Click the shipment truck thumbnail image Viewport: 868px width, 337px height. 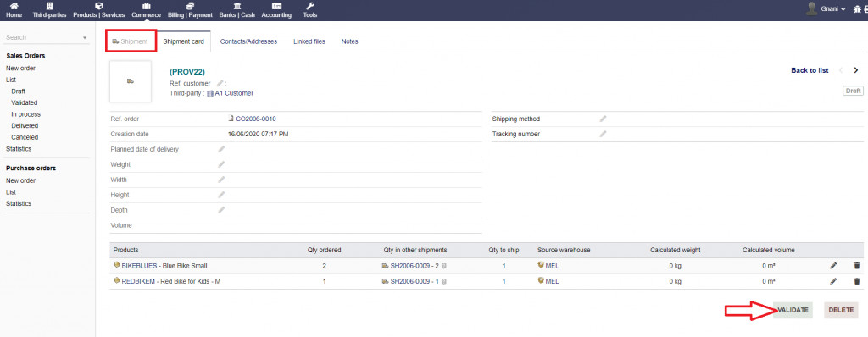pos(131,81)
